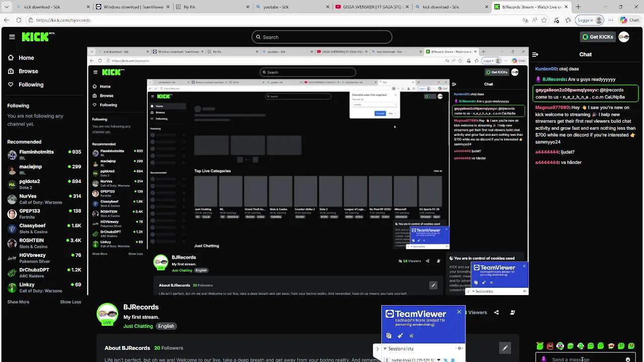This screenshot has height=362, width=644.
Task: Open emoji picker smiley in chat box
Action: tap(628, 359)
